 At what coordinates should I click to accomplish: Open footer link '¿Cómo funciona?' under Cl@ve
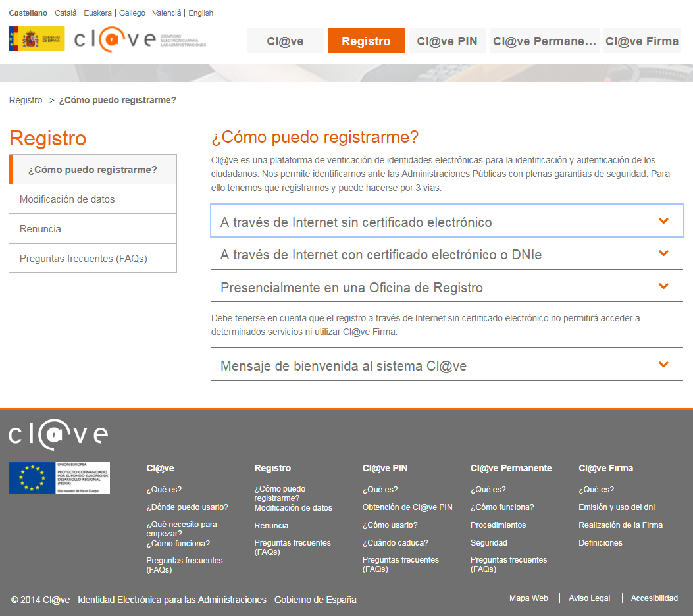pyautogui.click(x=178, y=544)
